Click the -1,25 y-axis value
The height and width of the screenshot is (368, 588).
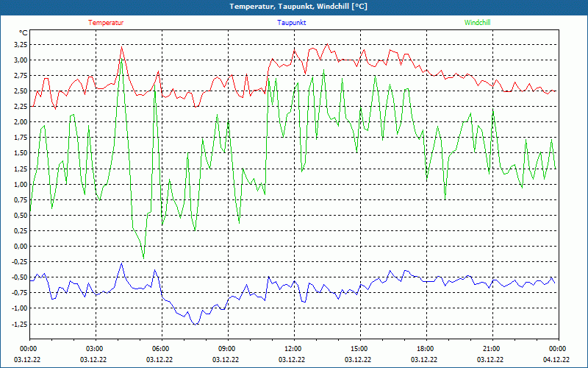pos(21,324)
